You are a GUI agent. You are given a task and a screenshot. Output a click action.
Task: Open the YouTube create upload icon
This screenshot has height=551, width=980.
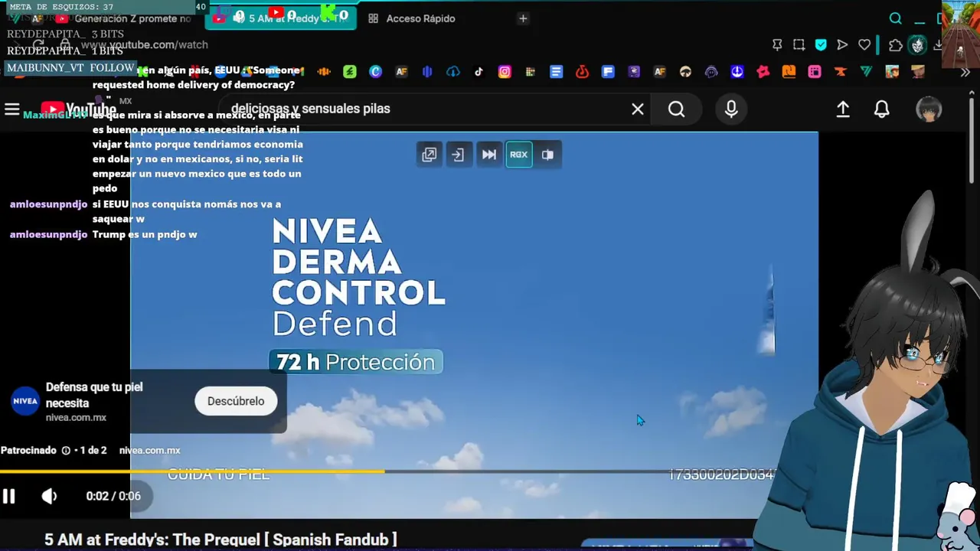click(x=843, y=109)
